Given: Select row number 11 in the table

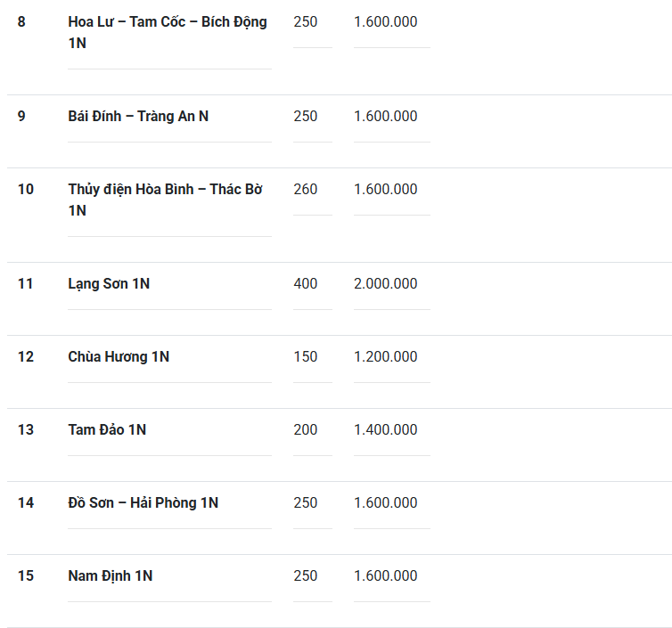Looking at the screenshot, I should pos(26,283).
